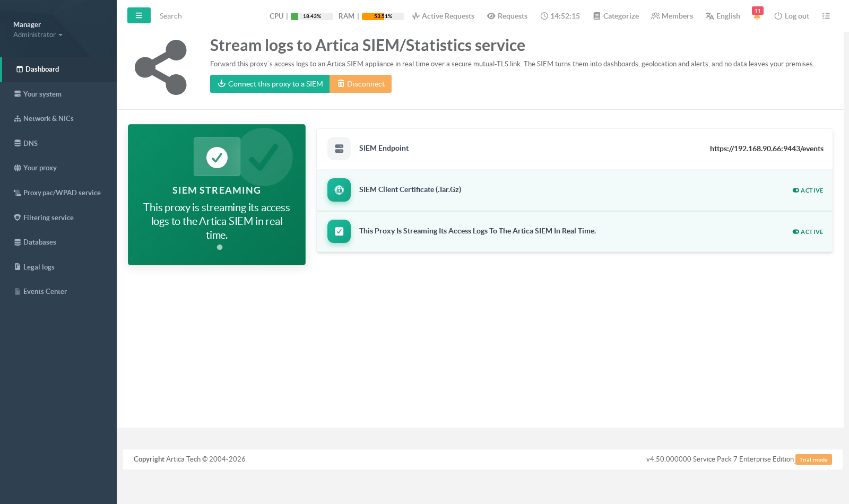Click the Legal logs file icon

(18, 267)
